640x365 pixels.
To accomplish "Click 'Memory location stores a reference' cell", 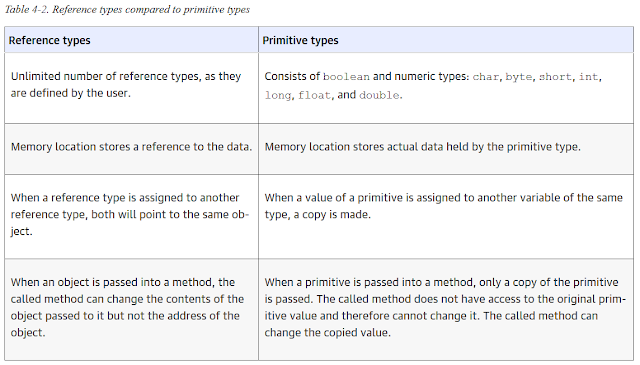I will point(131,149).
